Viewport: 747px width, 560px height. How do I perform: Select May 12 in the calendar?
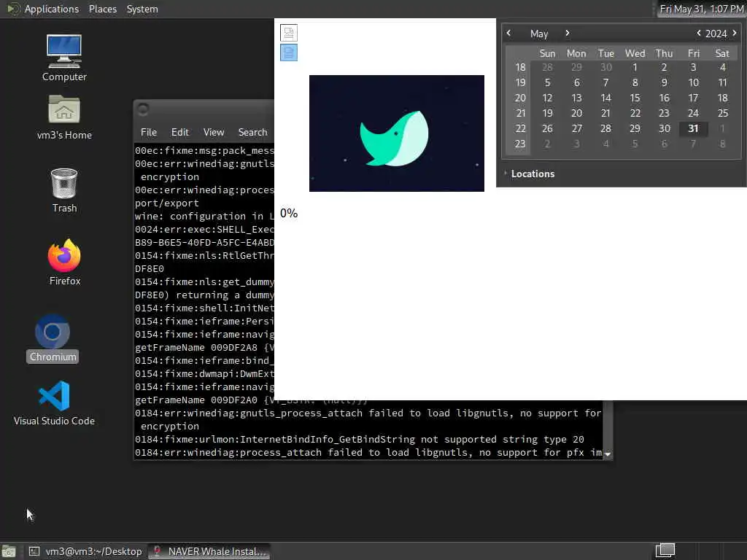(547, 98)
